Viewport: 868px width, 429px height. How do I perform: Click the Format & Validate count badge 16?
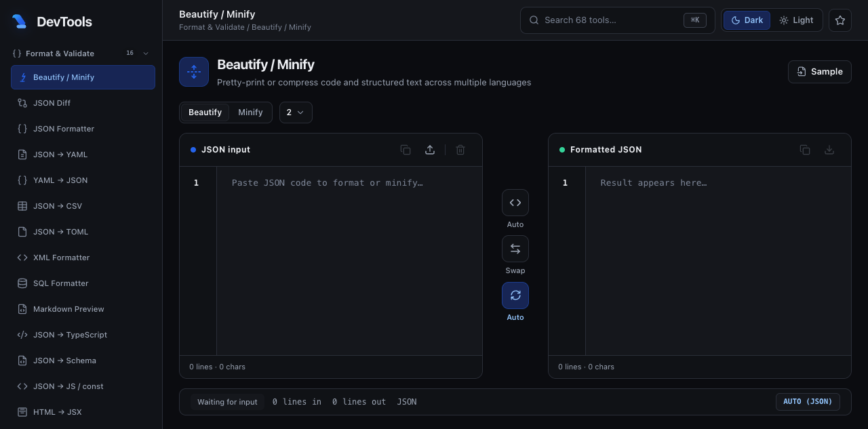(130, 53)
